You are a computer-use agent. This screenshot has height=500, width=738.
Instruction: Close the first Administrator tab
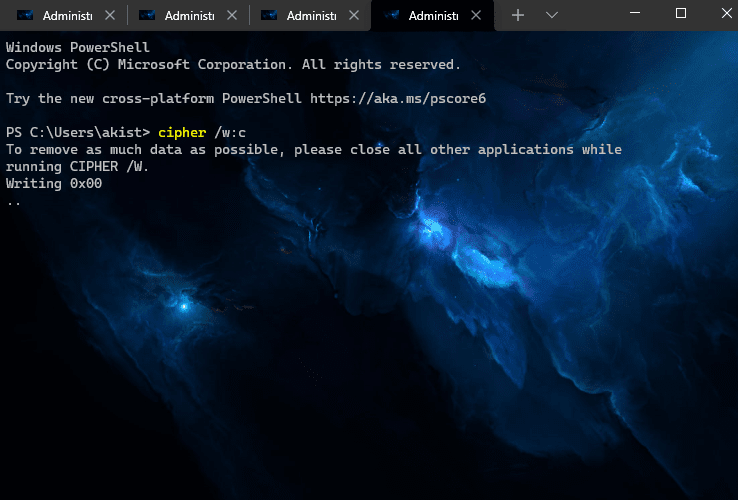pyautogui.click(x=110, y=16)
